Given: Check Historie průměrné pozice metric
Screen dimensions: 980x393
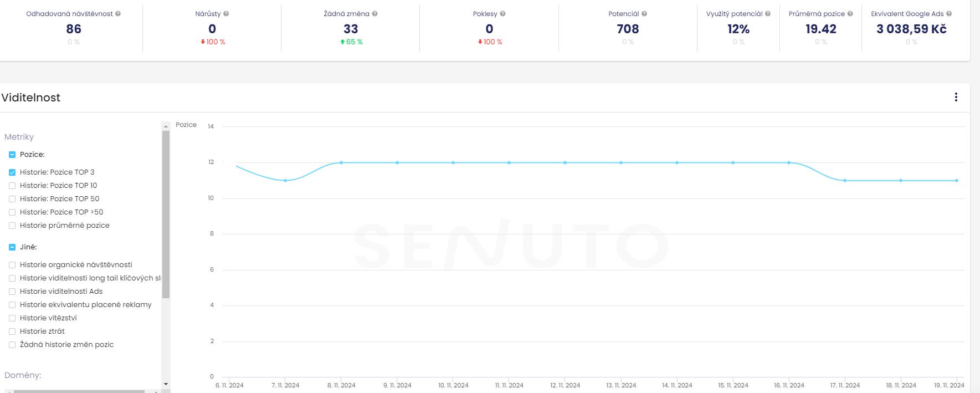Looking at the screenshot, I should [12, 226].
